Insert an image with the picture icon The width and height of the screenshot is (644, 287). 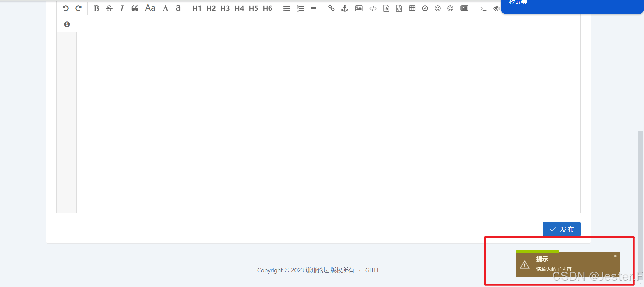[359, 8]
